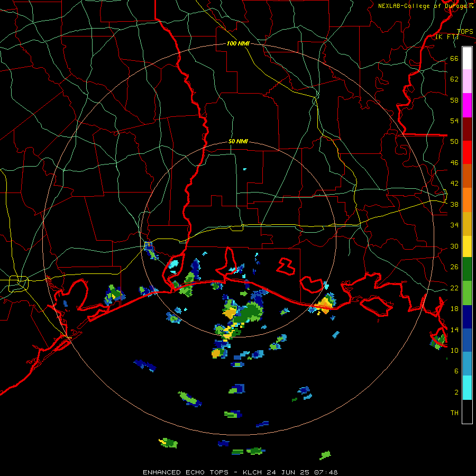This screenshot has height=476, width=476.
Task: Click the '14' legend value
Action: click(x=454, y=329)
